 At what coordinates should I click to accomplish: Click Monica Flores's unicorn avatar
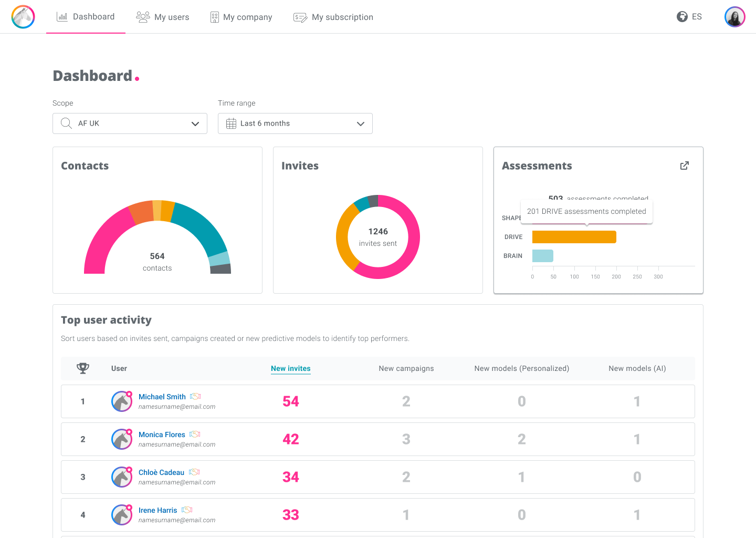[x=122, y=439]
